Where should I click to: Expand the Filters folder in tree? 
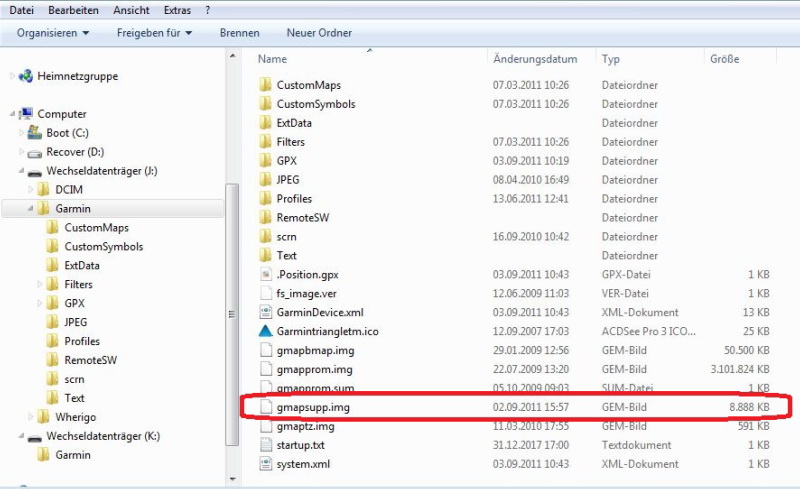[x=40, y=284]
